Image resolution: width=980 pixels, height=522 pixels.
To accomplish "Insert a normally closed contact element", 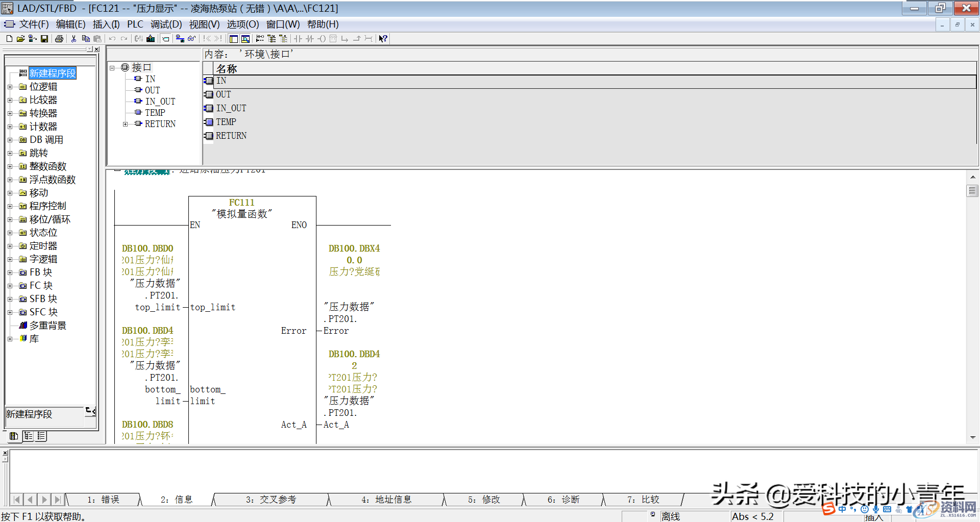I will (x=310, y=38).
